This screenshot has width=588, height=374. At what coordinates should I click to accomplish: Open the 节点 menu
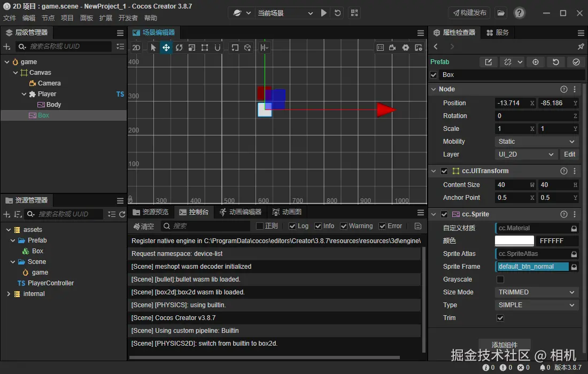click(x=48, y=18)
